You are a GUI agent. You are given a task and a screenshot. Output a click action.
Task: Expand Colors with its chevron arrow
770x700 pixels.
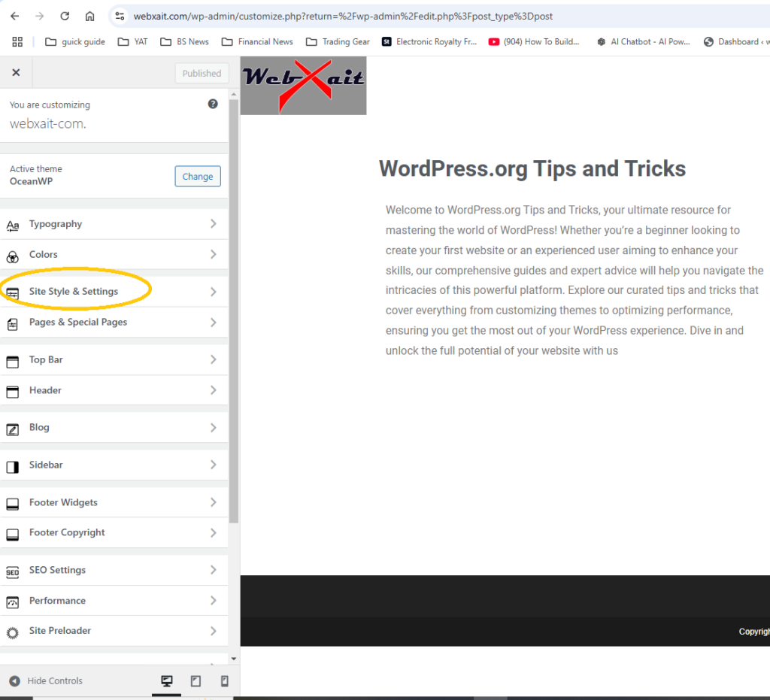coord(213,254)
